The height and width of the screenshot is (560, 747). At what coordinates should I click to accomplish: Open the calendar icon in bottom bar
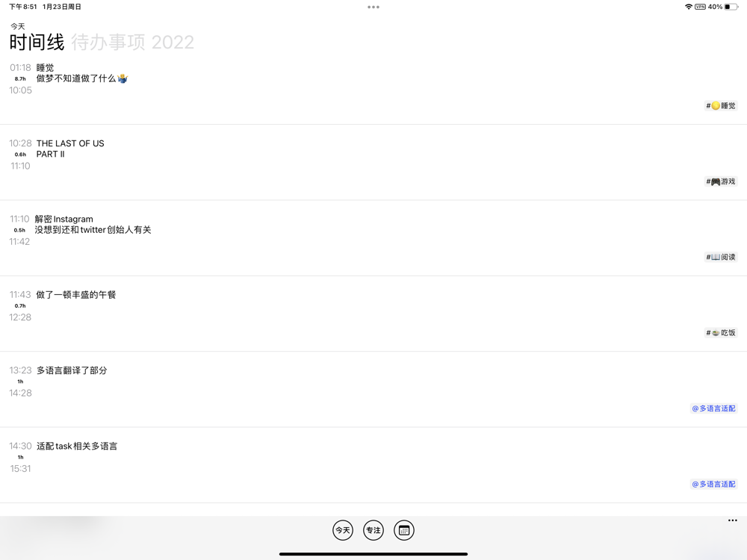pyautogui.click(x=404, y=530)
